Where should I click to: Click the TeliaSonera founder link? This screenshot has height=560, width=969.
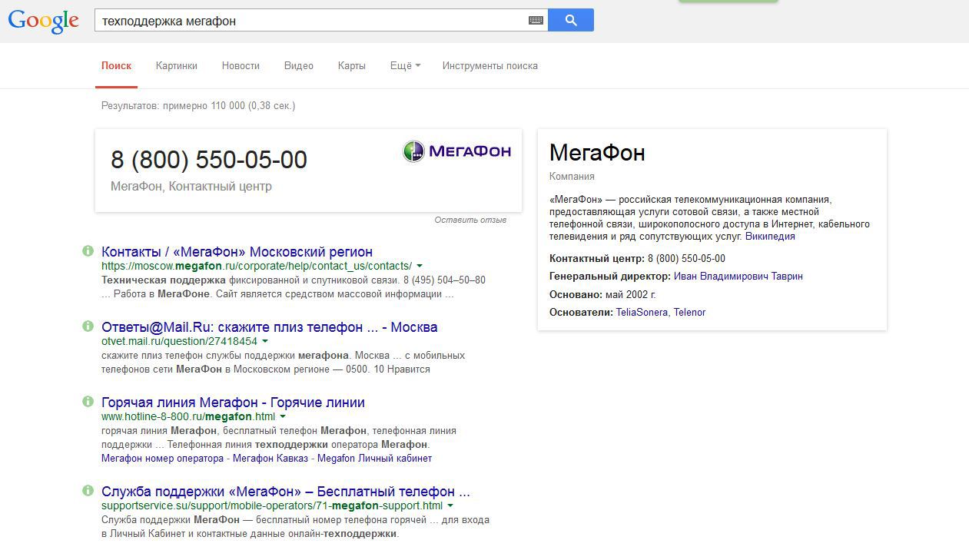click(x=642, y=312)
